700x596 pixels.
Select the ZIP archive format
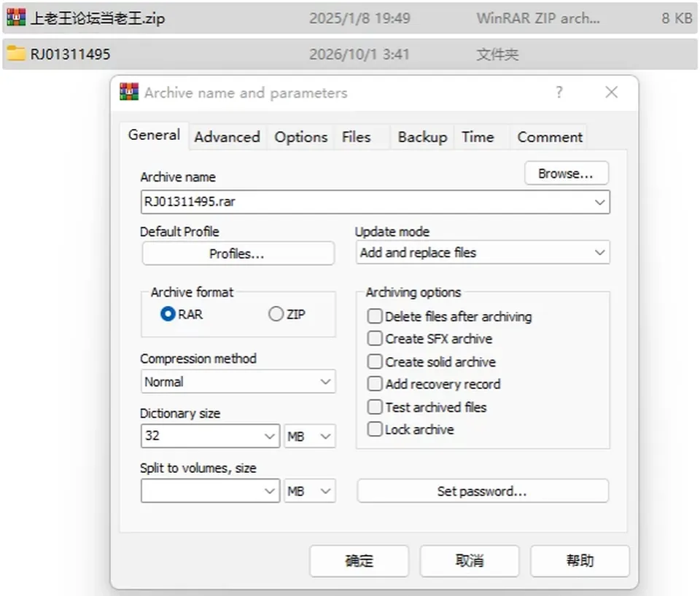(276, 314)
